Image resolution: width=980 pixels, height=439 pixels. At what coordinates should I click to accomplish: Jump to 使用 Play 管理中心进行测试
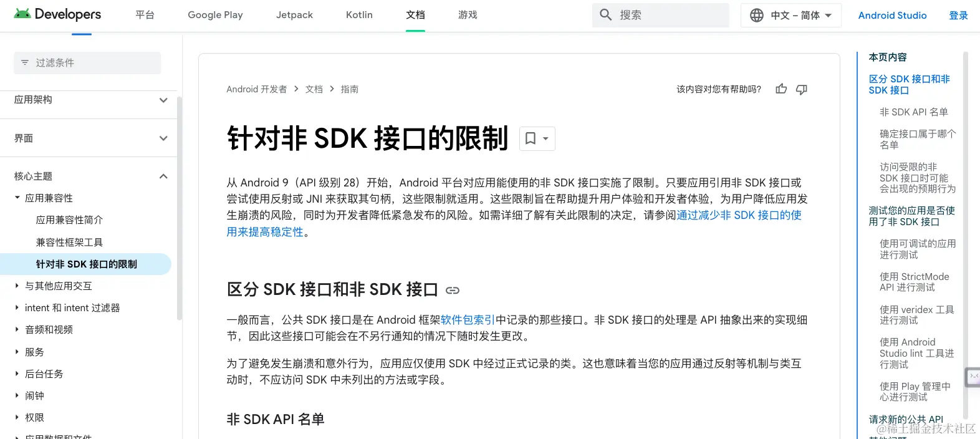coord(915,392)
